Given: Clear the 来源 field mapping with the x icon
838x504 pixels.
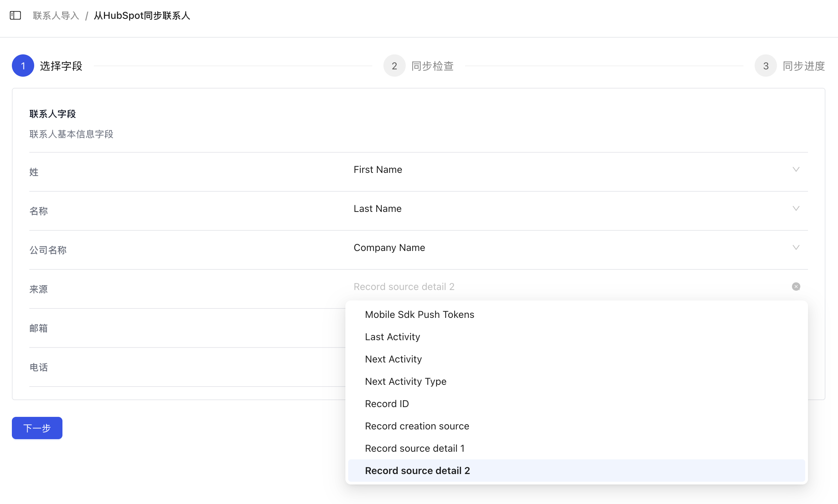Looking at the screenshot, I should [x=796, y=287].
